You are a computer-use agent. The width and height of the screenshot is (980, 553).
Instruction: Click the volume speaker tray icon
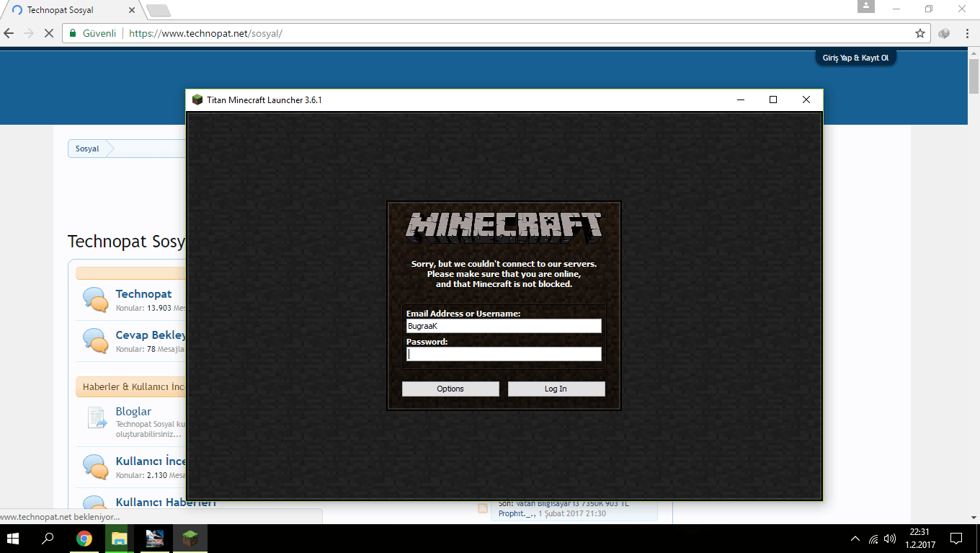click(890, 539)
